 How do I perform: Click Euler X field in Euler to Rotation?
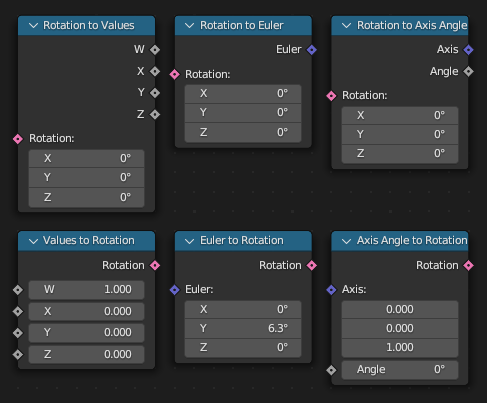coord(243,309)
